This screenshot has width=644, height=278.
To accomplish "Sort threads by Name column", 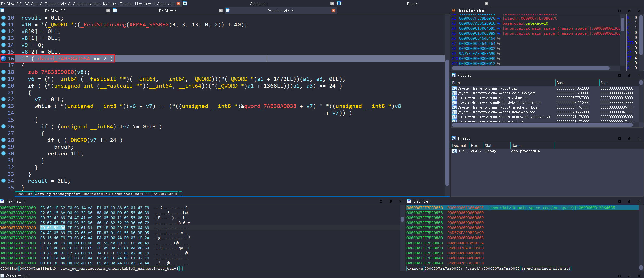I will (x=532, y=146).
